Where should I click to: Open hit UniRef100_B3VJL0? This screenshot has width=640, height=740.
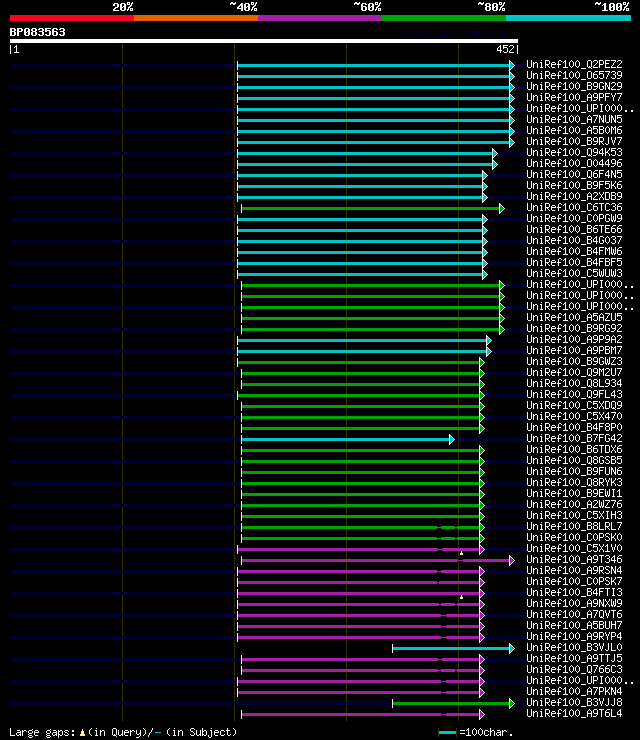tap(574, 648)
